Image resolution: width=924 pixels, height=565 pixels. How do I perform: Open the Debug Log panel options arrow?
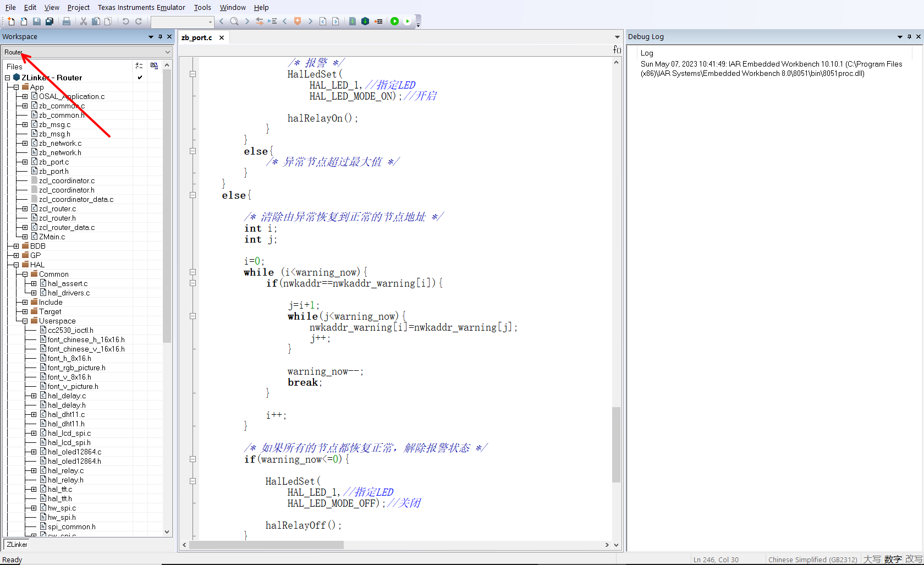pyautogui.click(x=900, y=37)
